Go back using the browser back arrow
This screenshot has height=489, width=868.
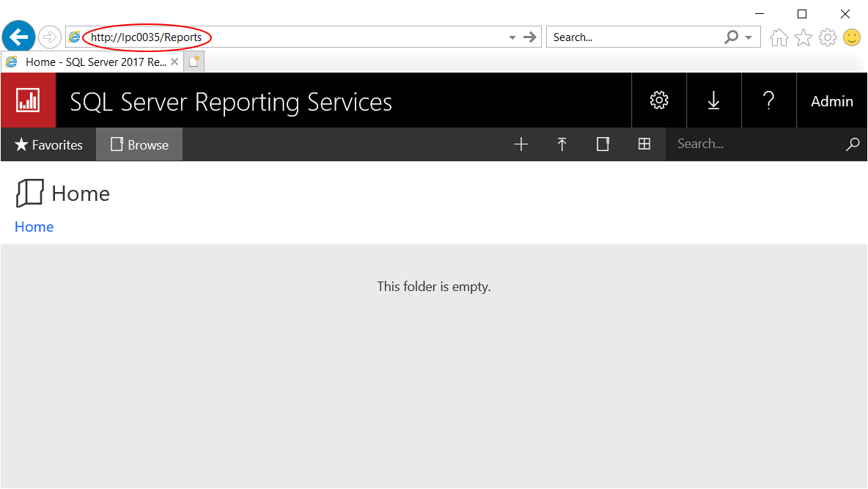pyautogui.click(x=18, y=37)
